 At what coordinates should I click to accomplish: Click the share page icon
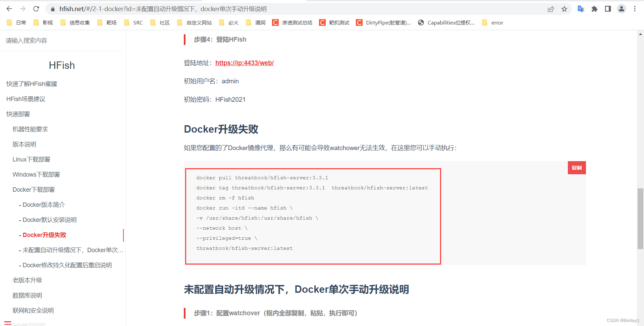click(551, 9)
